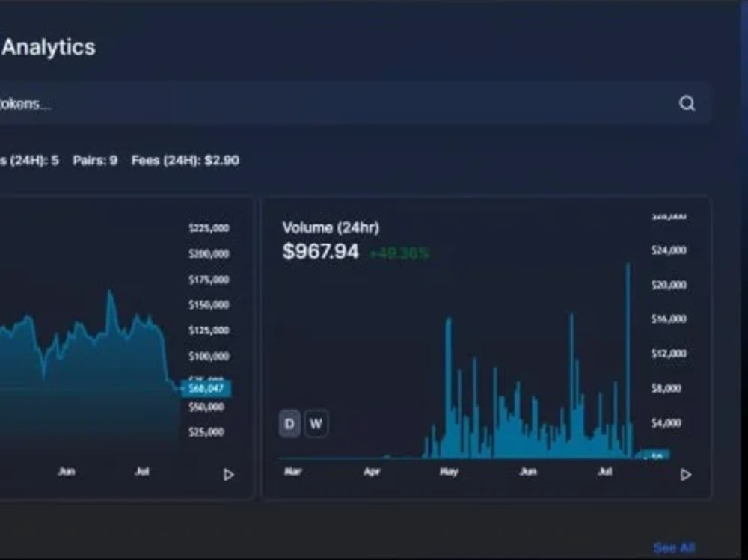Click the tallest July volume bar
Screen dimensions: 748x560
629,351
